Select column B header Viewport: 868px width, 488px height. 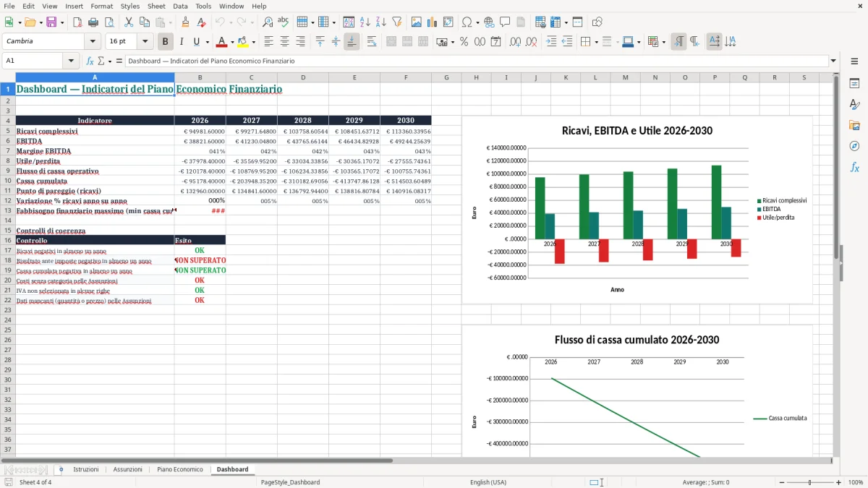[200, 77]
